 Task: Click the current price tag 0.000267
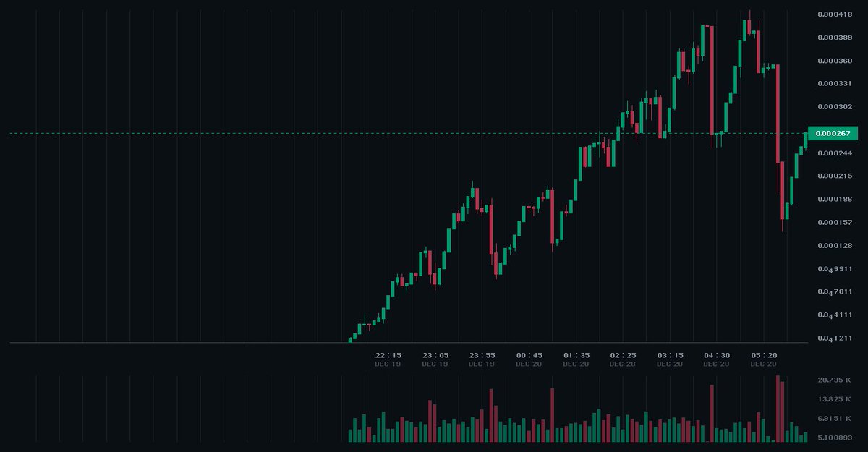click(x=832, y=133)
